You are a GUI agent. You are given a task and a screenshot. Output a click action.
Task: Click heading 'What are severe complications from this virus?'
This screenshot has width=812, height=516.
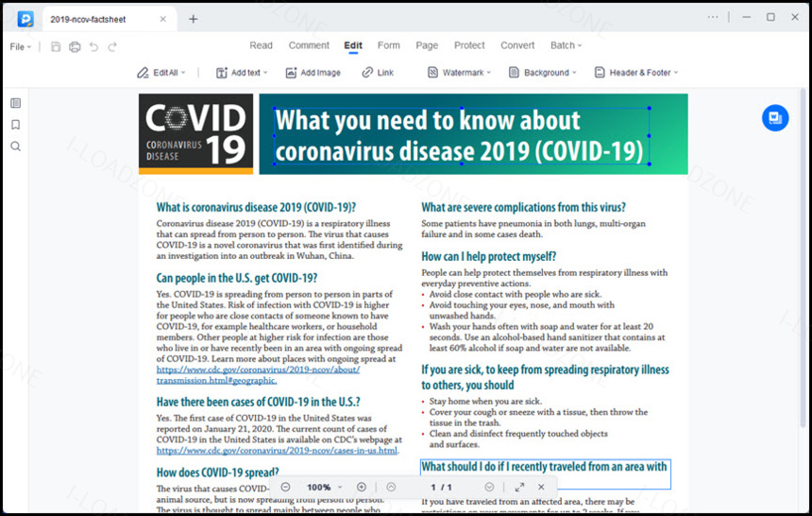coord(523,207)
